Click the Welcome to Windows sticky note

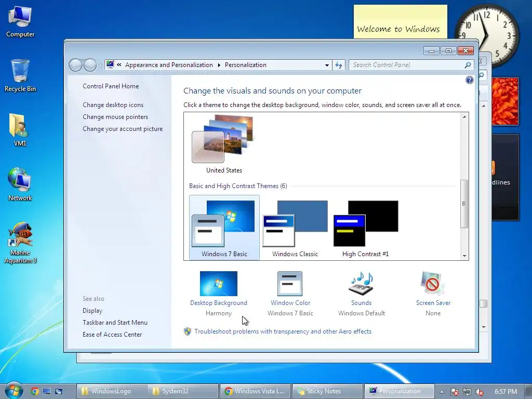[x=401, y=22]
